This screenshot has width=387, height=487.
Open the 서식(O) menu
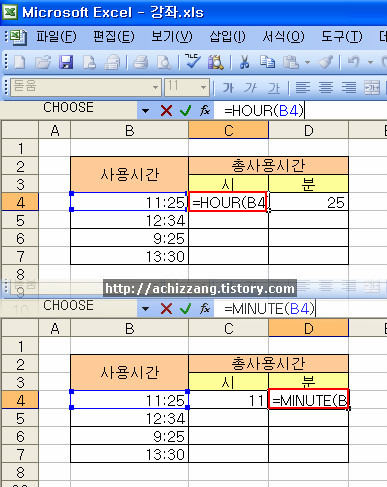pos(283,37)
